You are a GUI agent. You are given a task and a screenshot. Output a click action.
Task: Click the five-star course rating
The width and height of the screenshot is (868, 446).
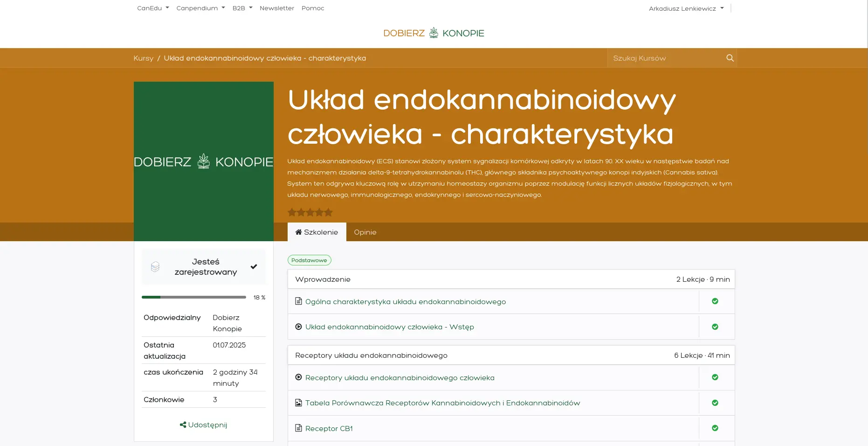[x=310, y=213]
